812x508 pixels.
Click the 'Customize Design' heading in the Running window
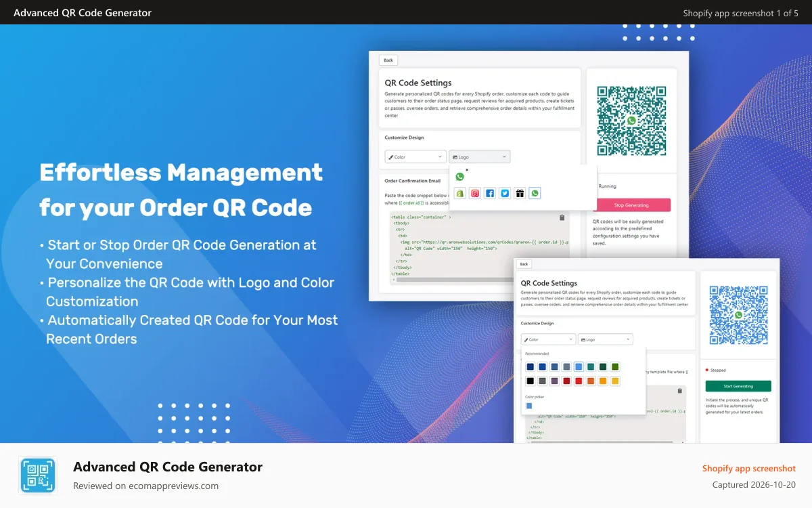(404, 137)
